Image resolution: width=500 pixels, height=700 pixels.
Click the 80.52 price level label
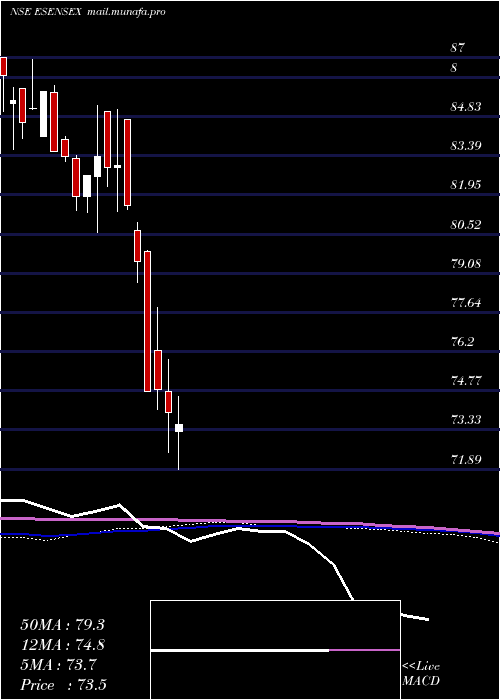coord(466,224)
